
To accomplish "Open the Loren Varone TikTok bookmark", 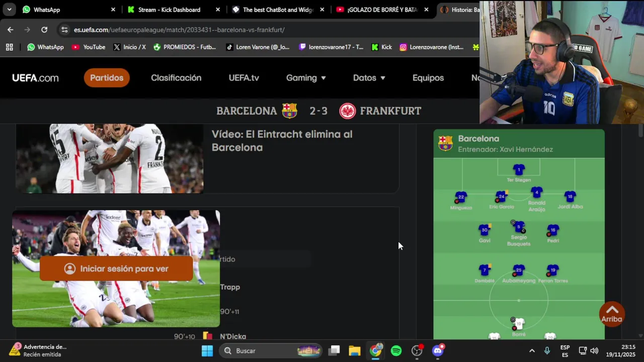I will point(258,47).
